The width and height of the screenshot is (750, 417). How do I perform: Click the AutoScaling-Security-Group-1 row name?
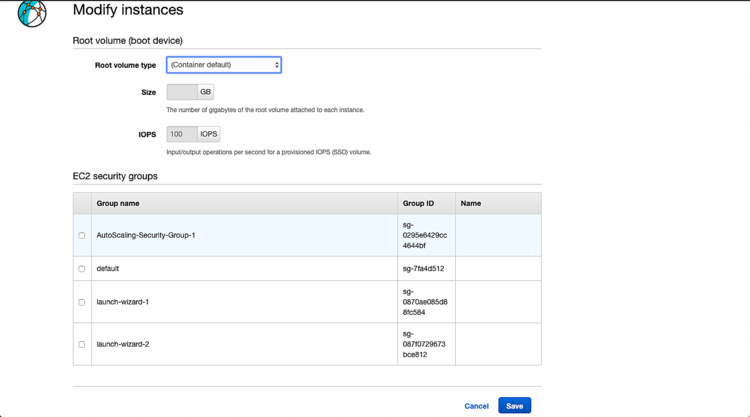[x=146, y=236]
